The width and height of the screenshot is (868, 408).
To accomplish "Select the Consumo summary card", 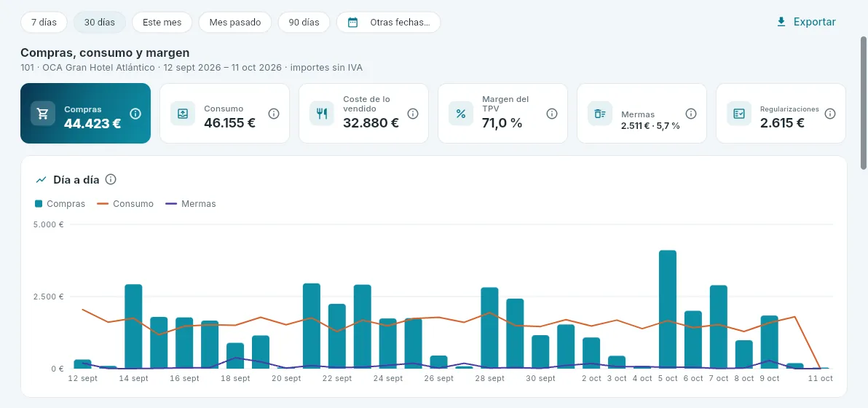I will tap(225, 114).
